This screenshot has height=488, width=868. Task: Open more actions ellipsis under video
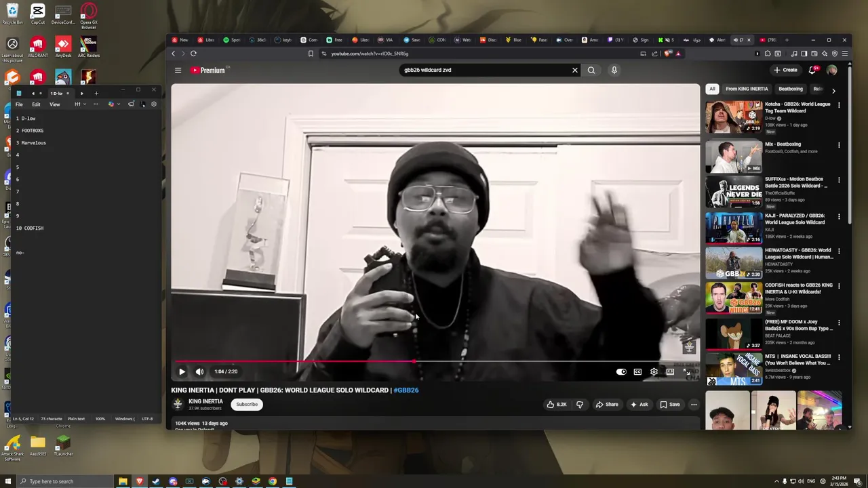click(694, 405)
